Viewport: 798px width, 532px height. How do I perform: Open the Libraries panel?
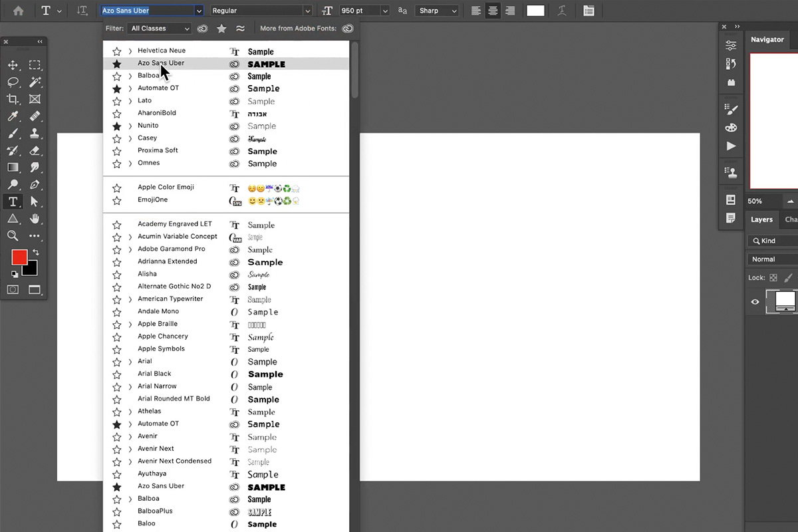pos(731,82)
